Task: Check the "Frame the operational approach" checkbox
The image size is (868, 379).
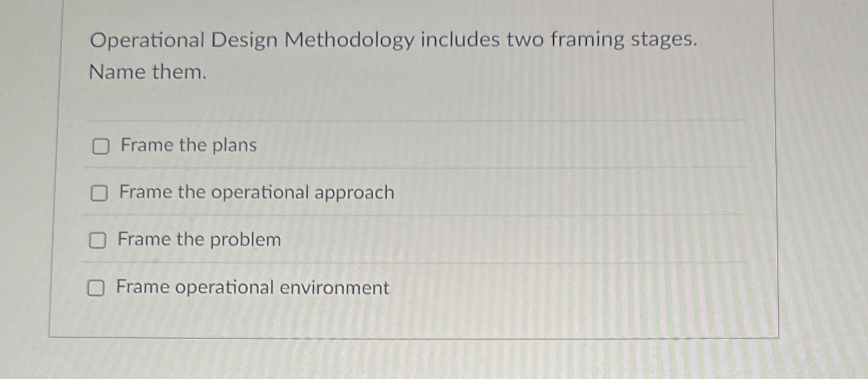Action: pos(100,193)
